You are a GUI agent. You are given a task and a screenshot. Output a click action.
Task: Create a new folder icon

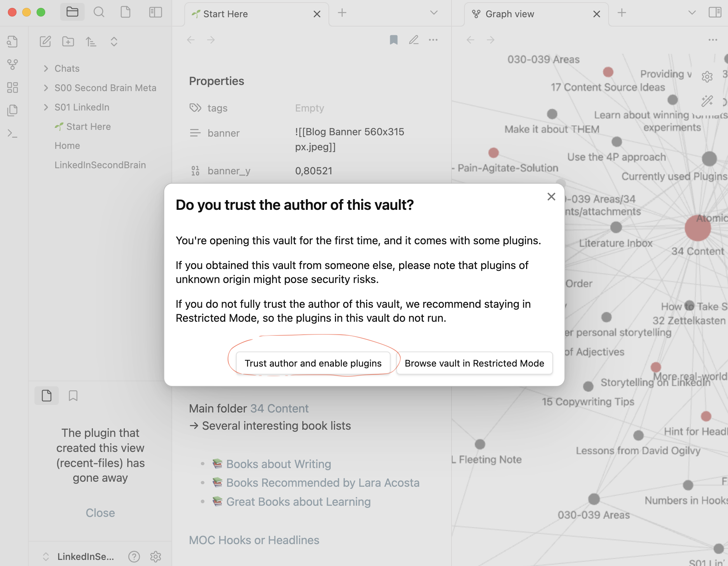[x=68, y=42]
